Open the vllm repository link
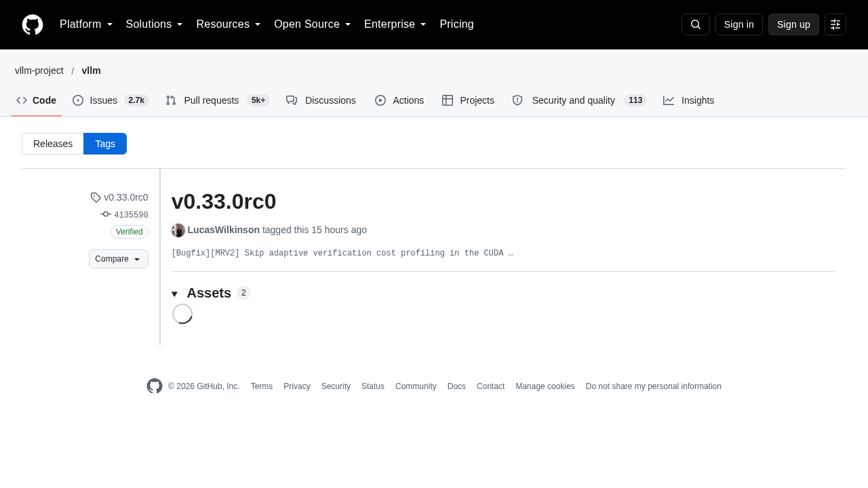 click(x=91, y=70)
